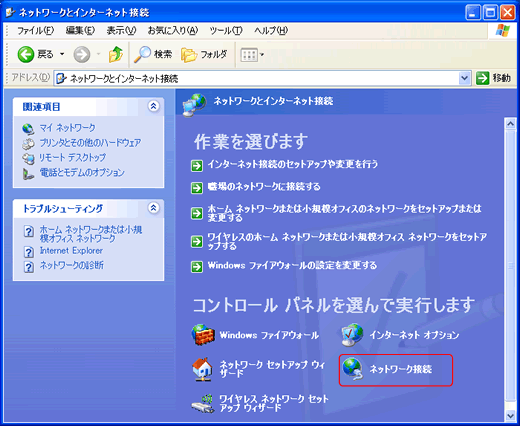Open the お気に入り(A) menu

coord(173,31)
